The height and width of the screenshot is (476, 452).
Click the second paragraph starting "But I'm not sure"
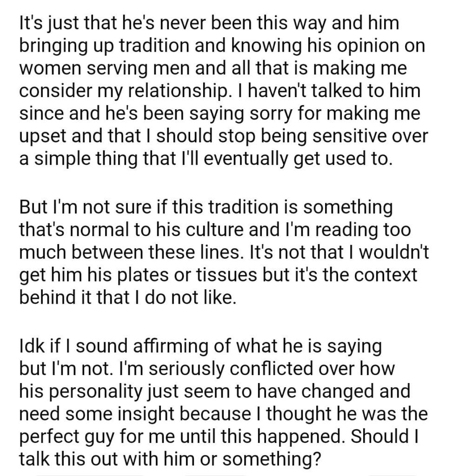coord(219,252)
